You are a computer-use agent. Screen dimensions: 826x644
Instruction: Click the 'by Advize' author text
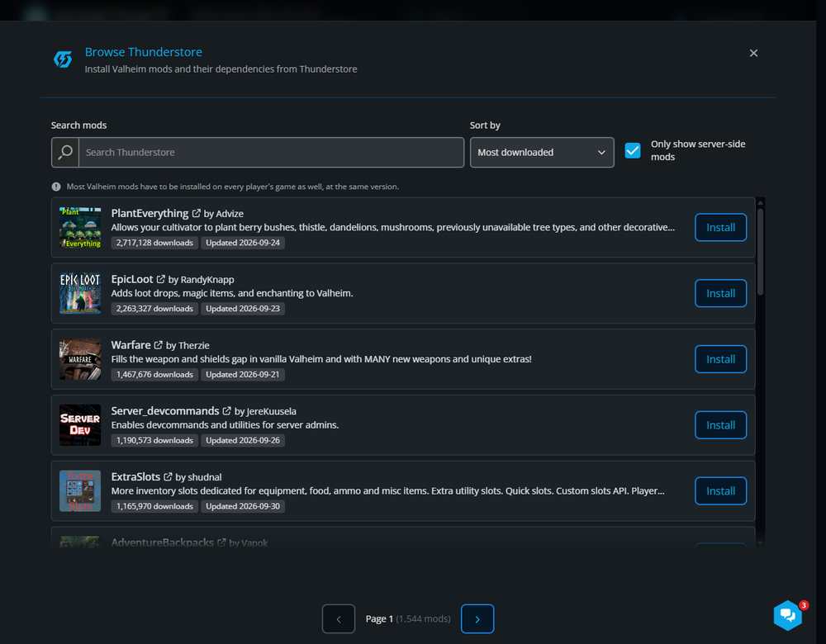(223, 214)
